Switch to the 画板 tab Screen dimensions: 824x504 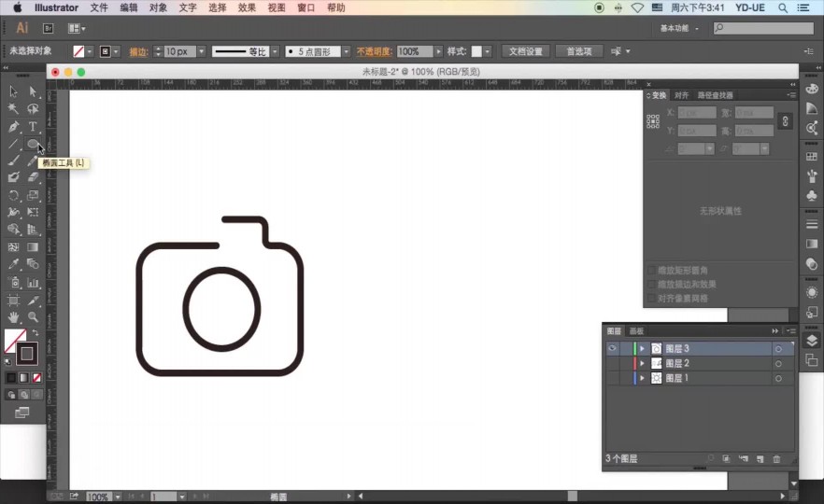pyautogui.click(x=636, y=330)
